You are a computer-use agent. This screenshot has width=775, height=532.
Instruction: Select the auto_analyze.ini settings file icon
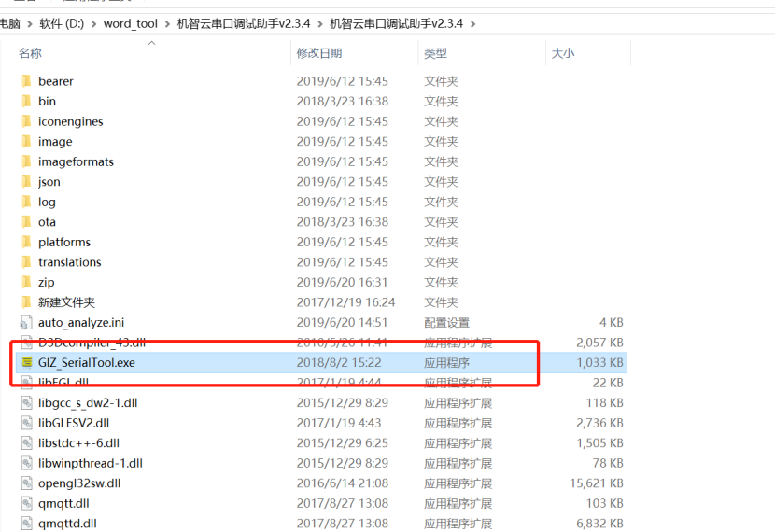tap(27, 322)
